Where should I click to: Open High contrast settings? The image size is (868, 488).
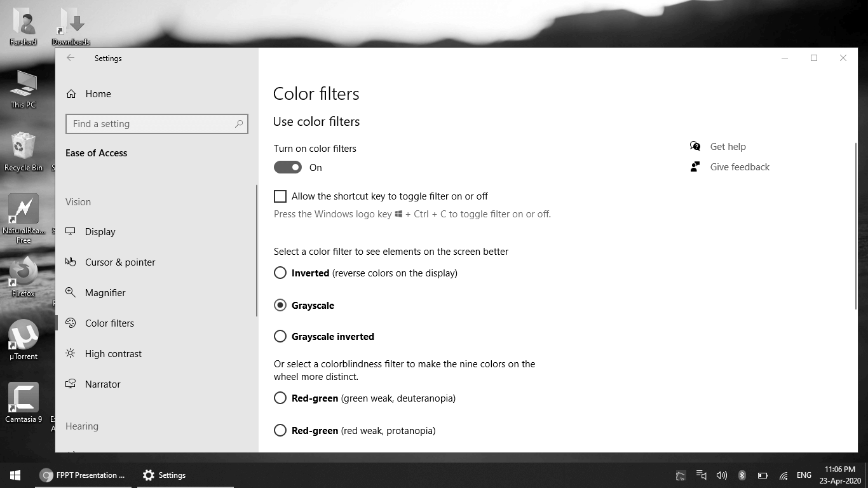coord(113,354)
